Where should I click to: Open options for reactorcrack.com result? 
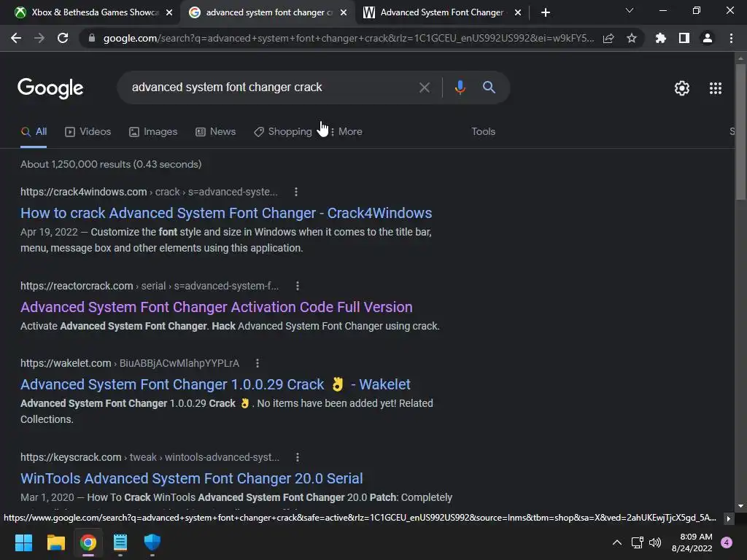click(298, 286)
